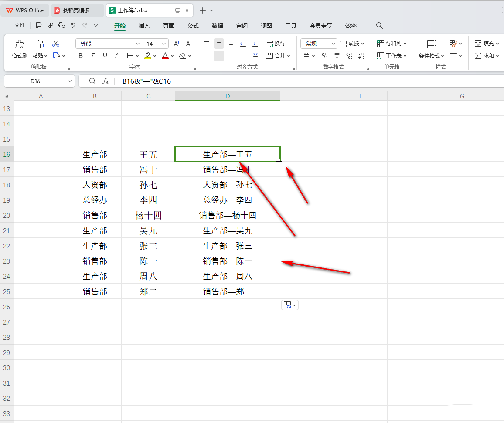Click the Undo arrow icon

(x=73, y=25)
